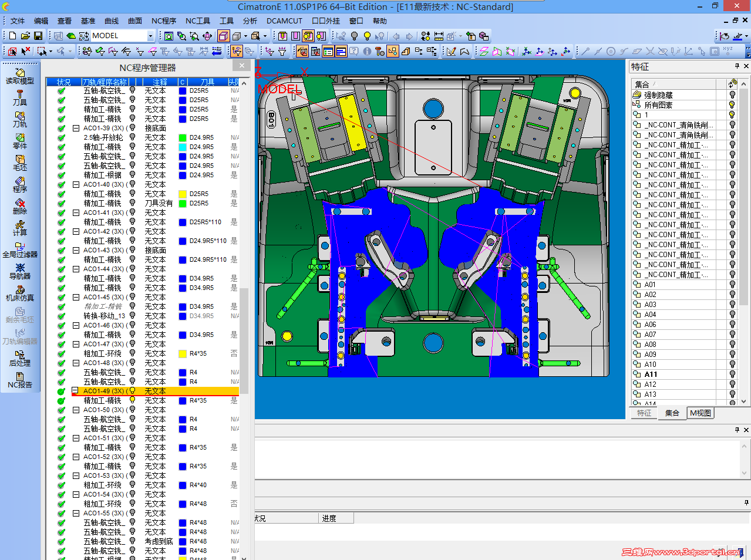Open the NC报告 report sidebar icon
The height and width of the screenshot is (560, 751).
coord(20,380)
